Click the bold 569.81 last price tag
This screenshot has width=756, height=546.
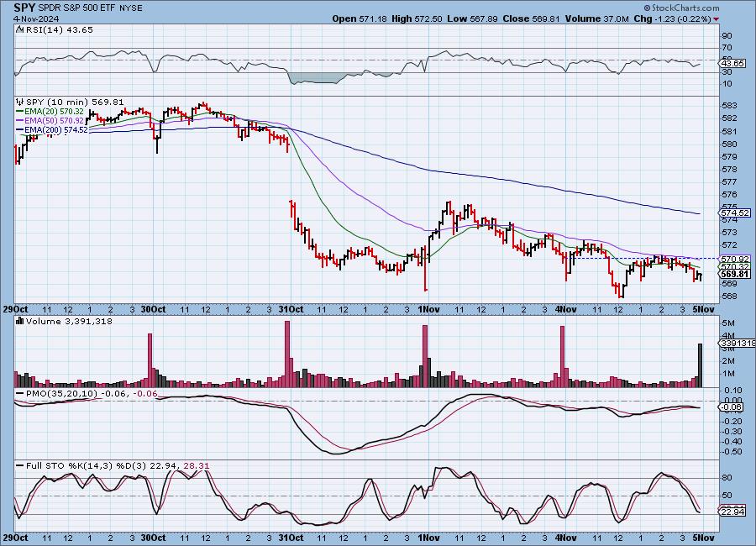click(735, 274)
